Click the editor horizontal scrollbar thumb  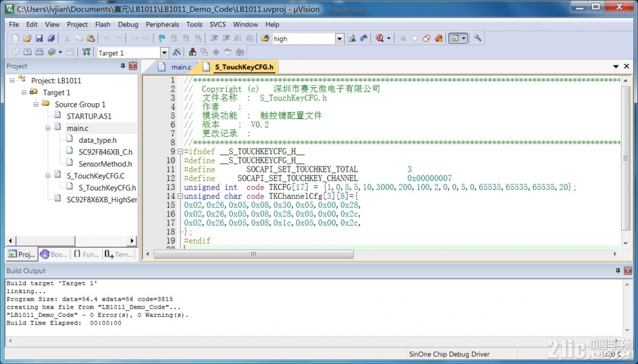[253, 254]
